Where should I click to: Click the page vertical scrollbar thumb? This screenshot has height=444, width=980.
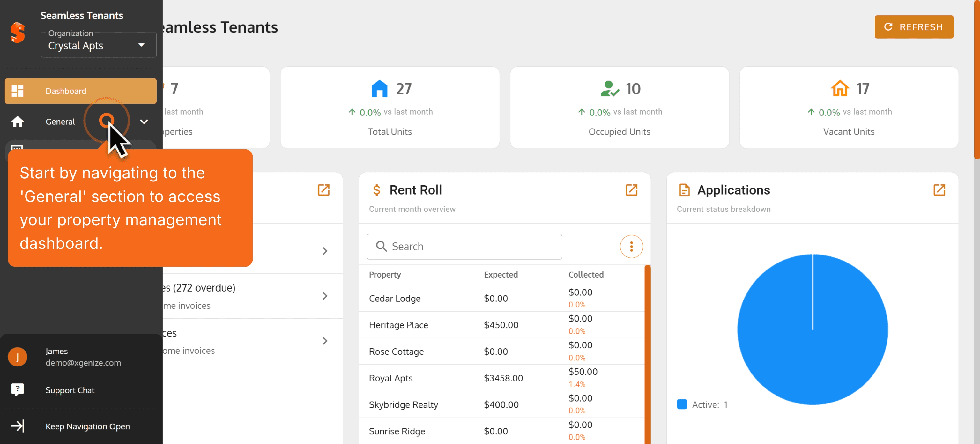point(976,79)
